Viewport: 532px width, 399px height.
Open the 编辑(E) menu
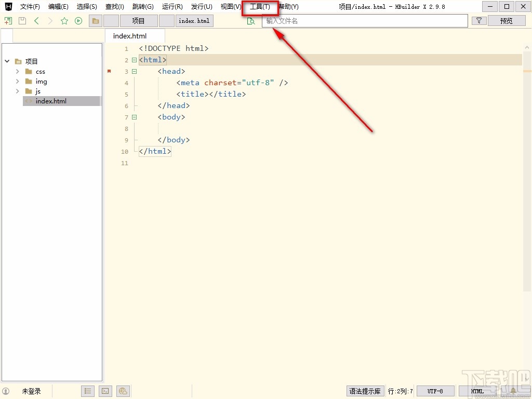coord(58,7)
